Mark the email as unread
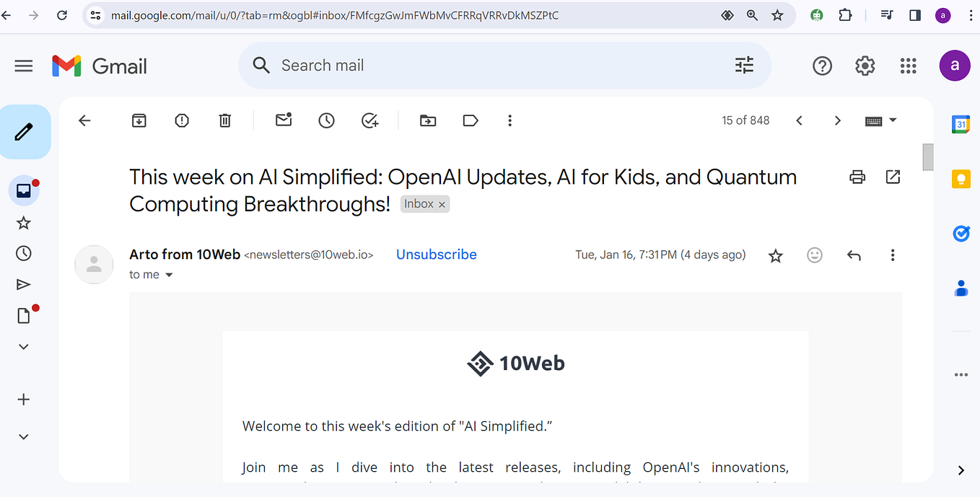The height and width of the screenshot is (497, 980). click(x=283, y=120)
